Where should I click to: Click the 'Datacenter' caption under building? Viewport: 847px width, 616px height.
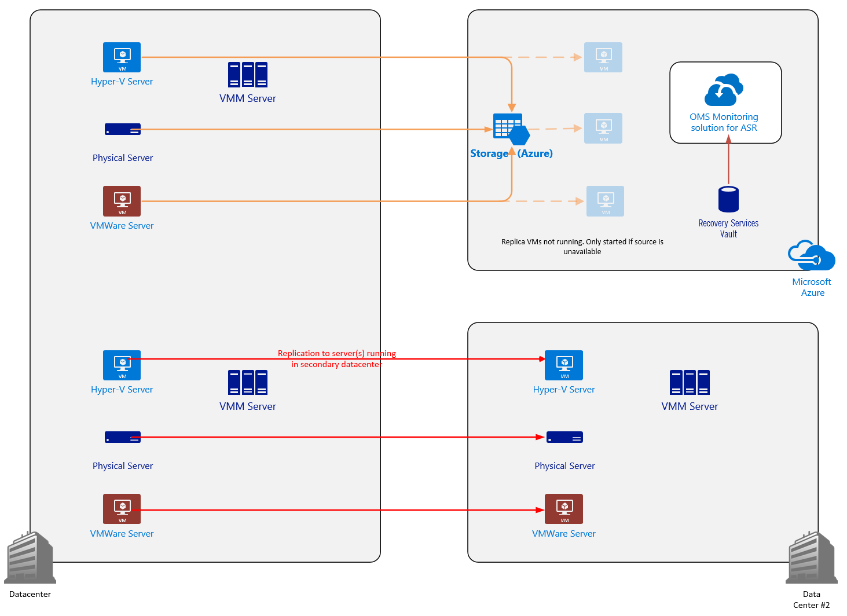pyautogui.click(x=30, y=594)
